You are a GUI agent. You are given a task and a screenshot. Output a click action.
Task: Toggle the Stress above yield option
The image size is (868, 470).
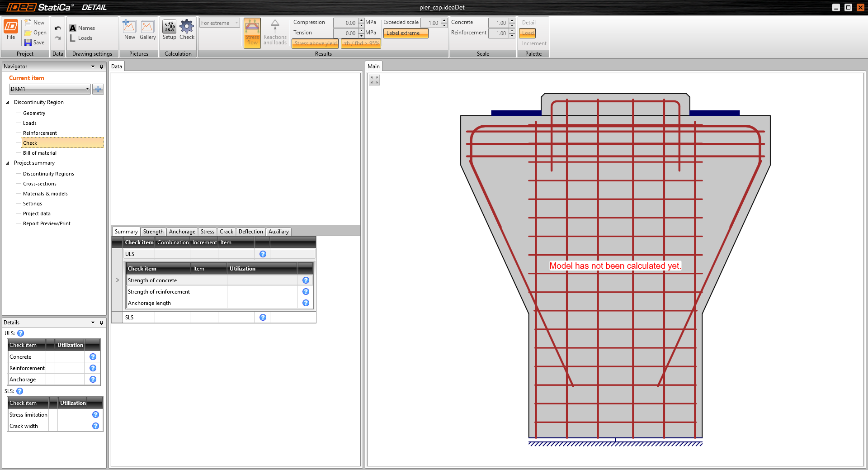pos(315,43)
